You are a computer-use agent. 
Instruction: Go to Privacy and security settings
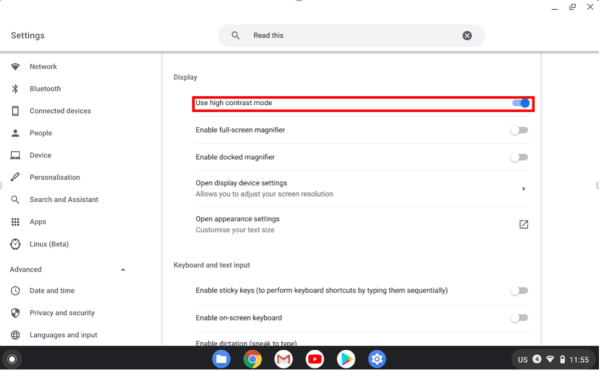(x=62, y=313)
